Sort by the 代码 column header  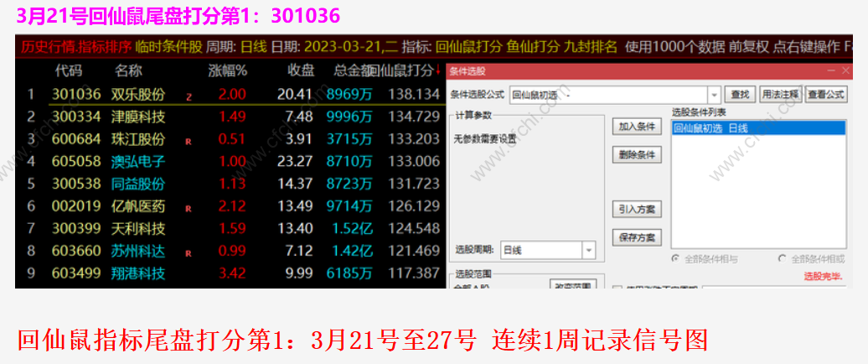[68, 70]
